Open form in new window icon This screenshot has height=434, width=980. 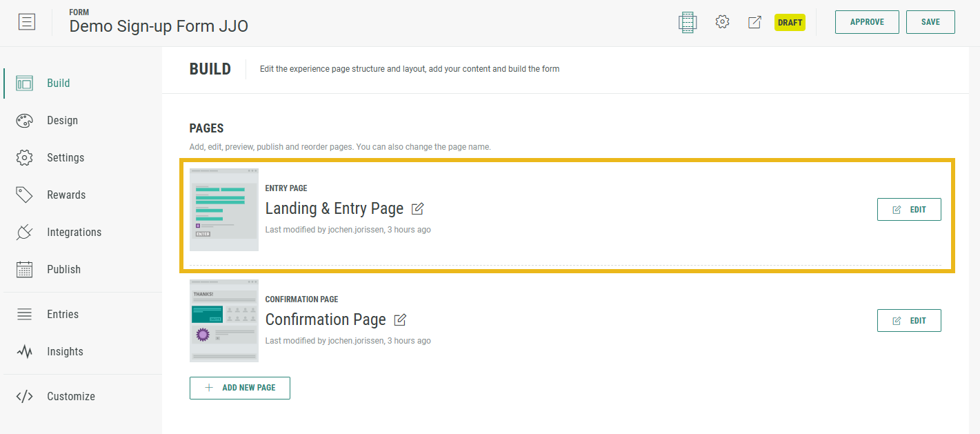pyautogui.click(x=754, y=22)
